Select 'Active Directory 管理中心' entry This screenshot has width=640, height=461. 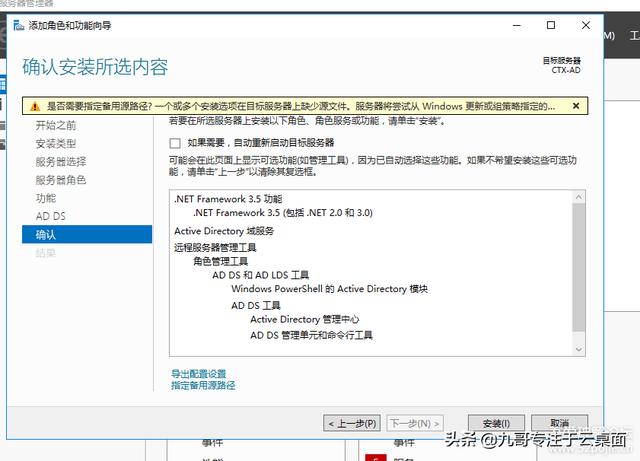point(304,319)
